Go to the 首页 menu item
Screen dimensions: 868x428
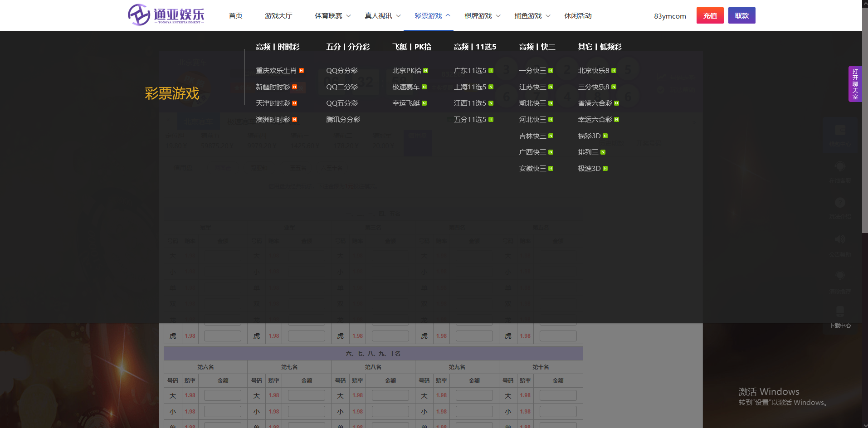235,16
